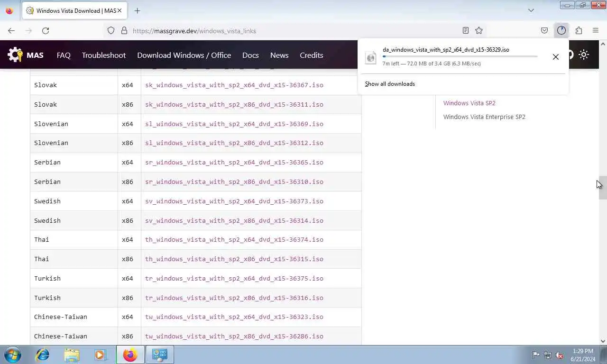Toggle light/dark theme sun icon
Viewport: 607px width, 364px height.
(x=584, y=55)
